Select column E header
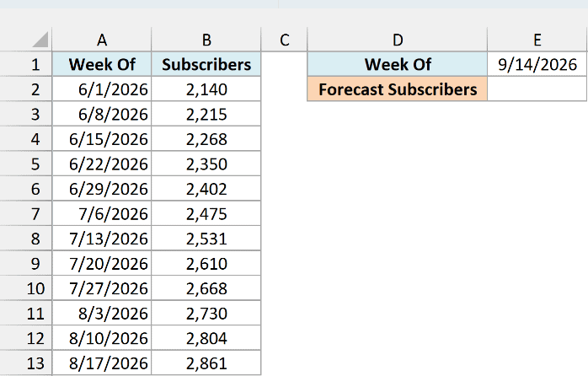The image size is (588, 376). (x=537, y=40)
